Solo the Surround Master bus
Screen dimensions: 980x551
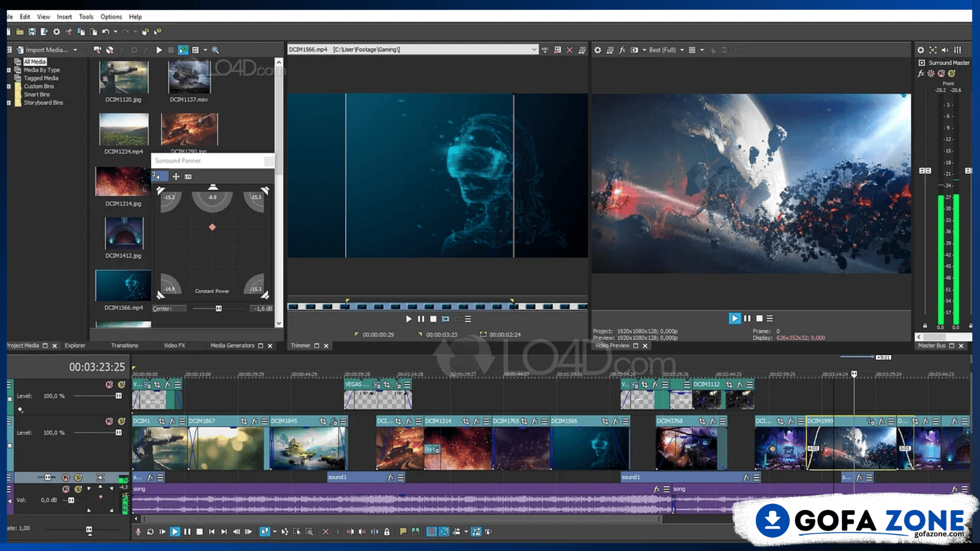tap(951, 73)
